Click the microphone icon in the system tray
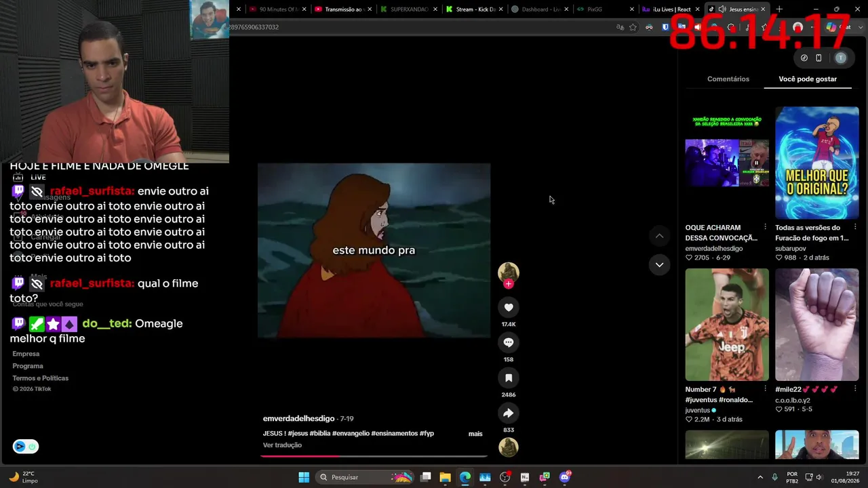Viewport: 868px width, 488px height. [x=774, y=477]
